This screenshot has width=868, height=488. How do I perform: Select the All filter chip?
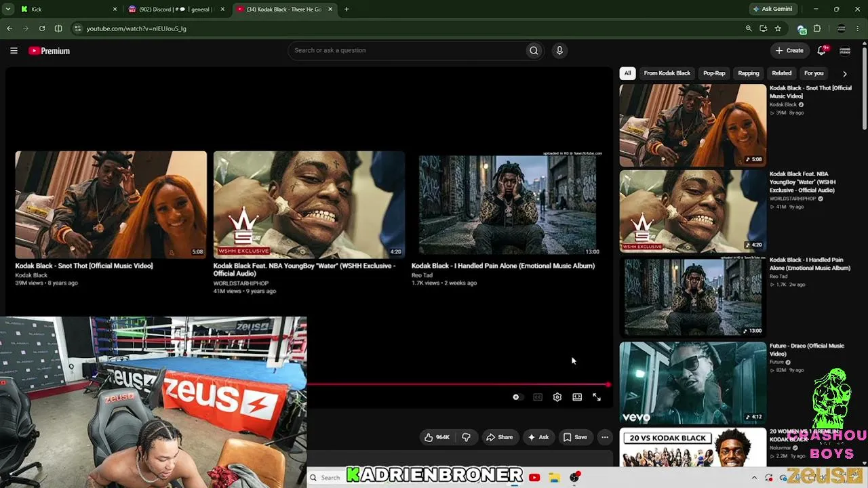pos(628,73)
